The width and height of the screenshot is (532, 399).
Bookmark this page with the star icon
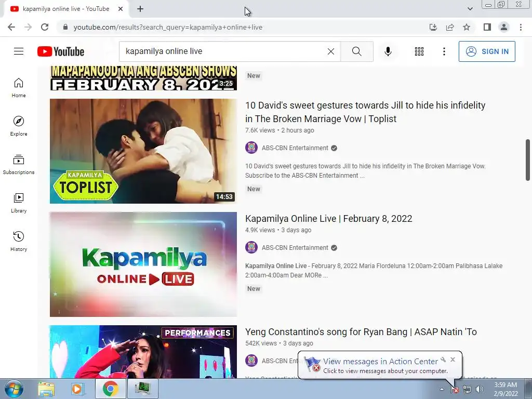[467, 27]
